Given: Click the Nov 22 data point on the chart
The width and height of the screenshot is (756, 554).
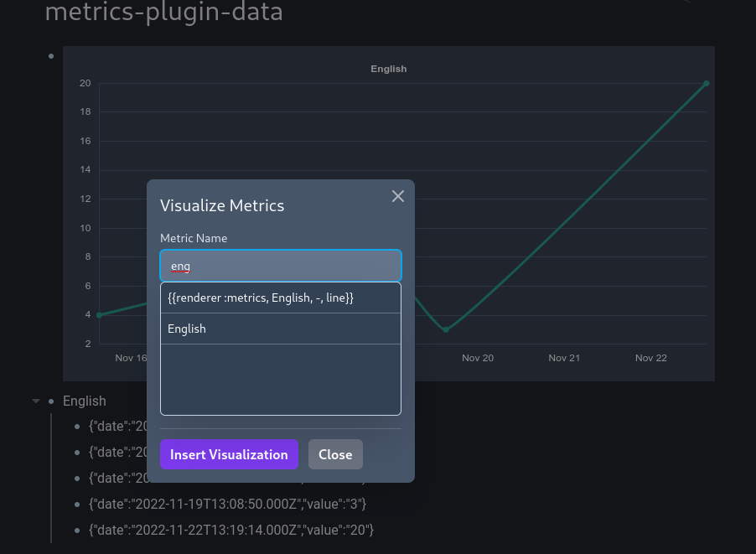Looking at the screenshot, I should (x=706, y=83).
